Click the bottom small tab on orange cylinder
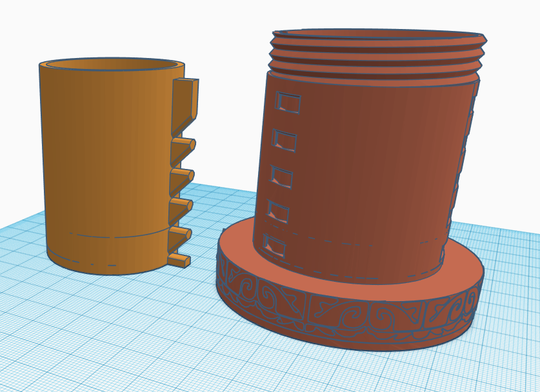 coord(179,261)
